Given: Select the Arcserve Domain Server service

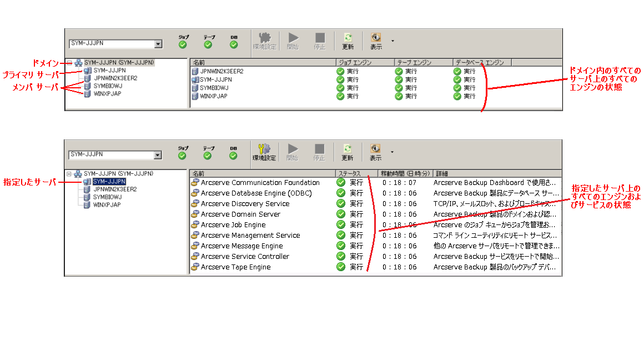Looking at the screenshot, I should coord(240,214).
